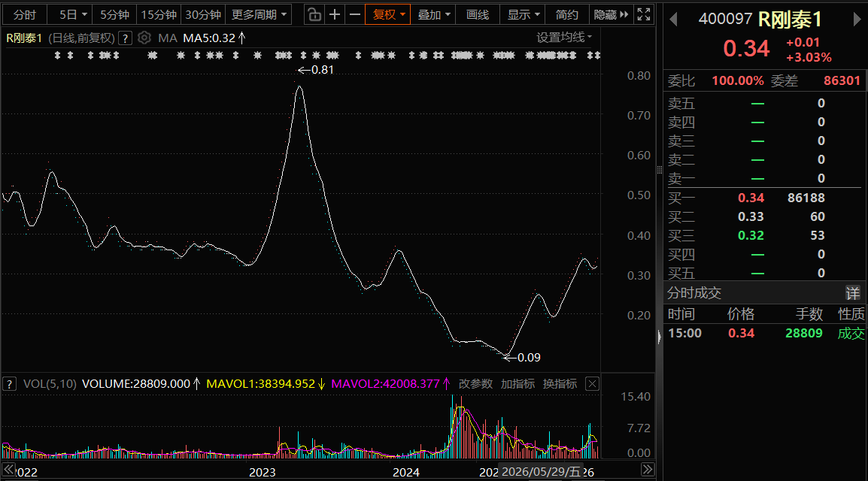Click the 0.81 peak price annotation
Image resolution: width=868 pixels, height=481 pixels.
point(323,70)
